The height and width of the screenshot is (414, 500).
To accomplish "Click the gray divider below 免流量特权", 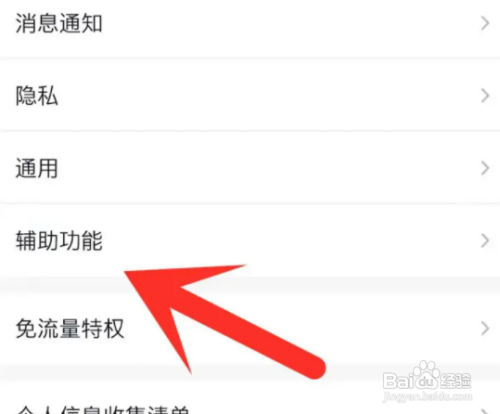I will (x=250, y=373).
